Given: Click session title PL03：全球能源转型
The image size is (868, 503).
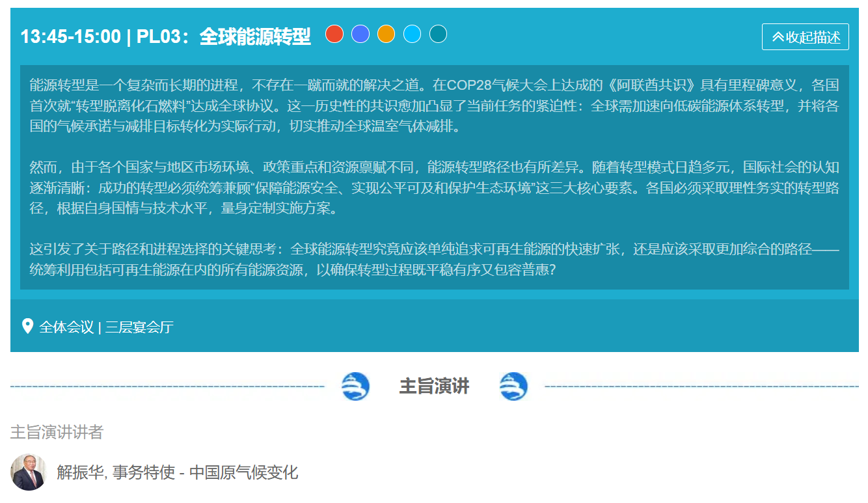Looking at the screenshot, I should tap(223, 36).
